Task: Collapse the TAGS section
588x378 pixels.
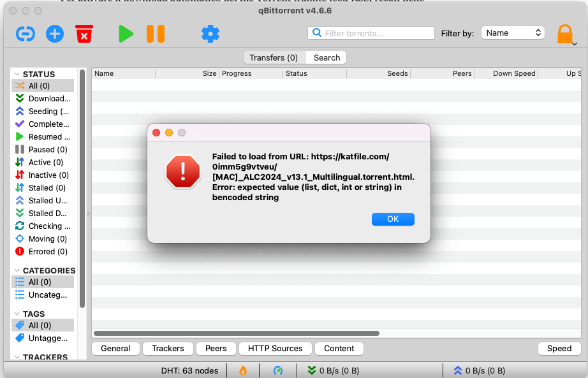Action: (x=17, y=314)
